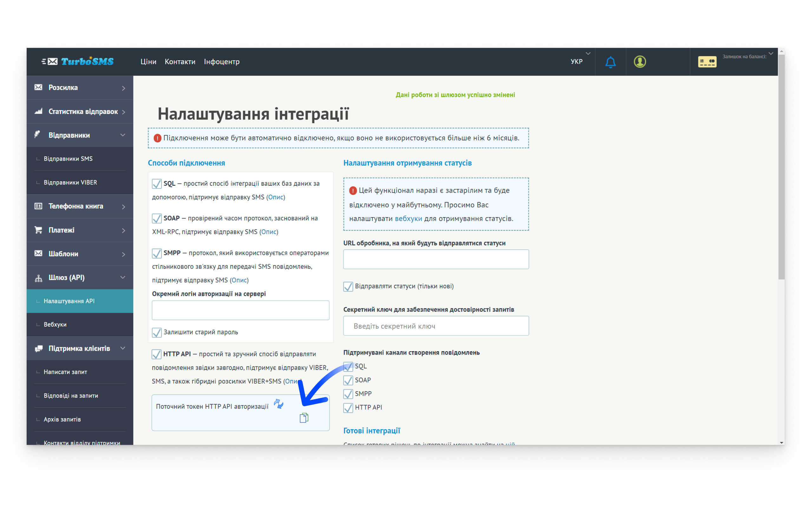The height and width of the screenshot is (508, 812).
Task: Open the SMPP description Опис link
Action: [x=239, y=280]
